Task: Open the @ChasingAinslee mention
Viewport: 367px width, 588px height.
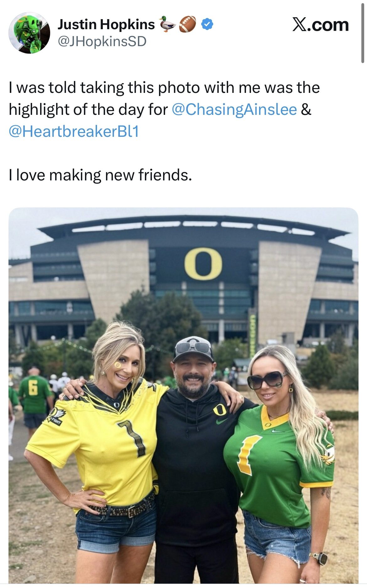Action: point(234,109)
